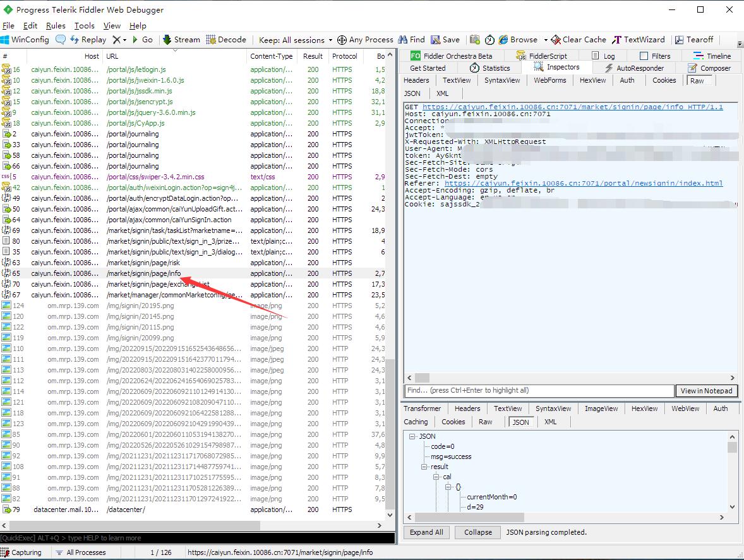
Task: Select session 124 /img/signin/20195.png
Action: (x=194, y=306)
